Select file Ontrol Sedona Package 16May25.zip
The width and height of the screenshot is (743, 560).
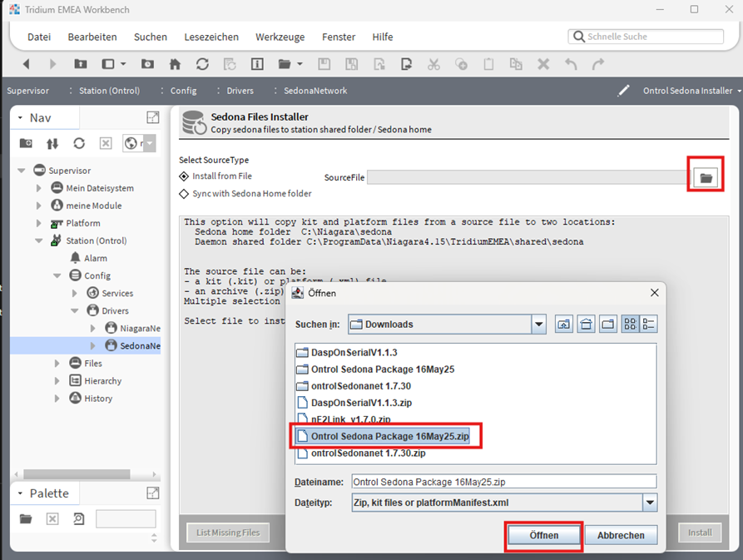[383, 436]
